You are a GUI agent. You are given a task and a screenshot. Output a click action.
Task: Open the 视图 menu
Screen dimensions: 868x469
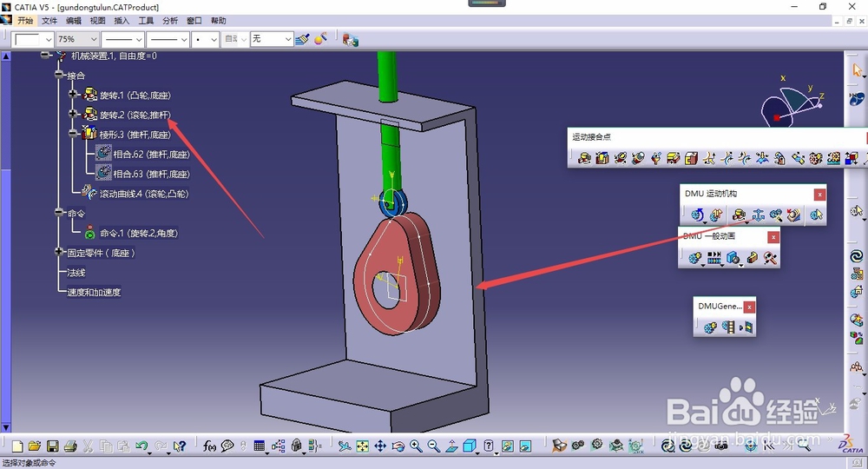[x=97, y=21]
